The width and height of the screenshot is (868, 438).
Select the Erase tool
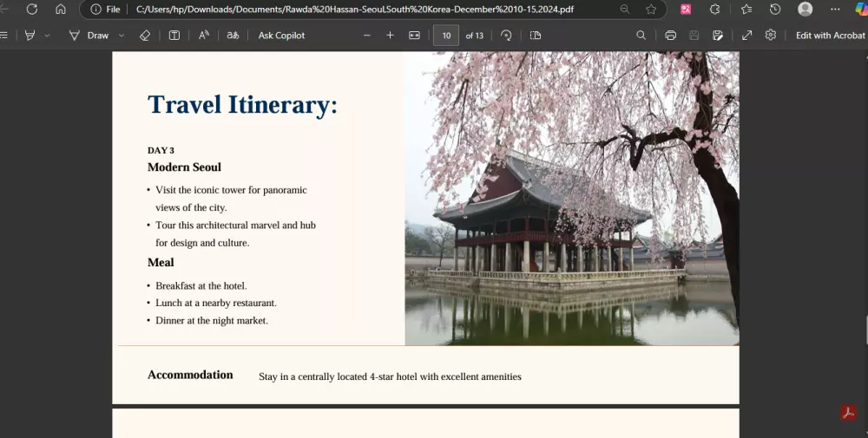coord(144,36)
